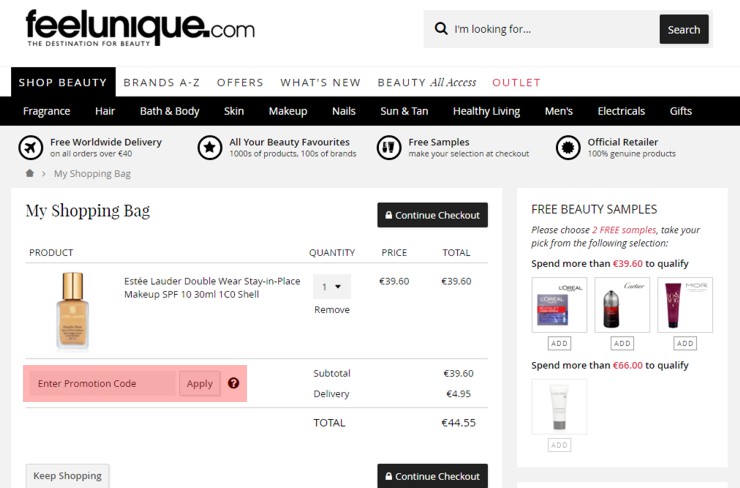Remove the item from the bag
740x488 pixels.
pos(332,310)
